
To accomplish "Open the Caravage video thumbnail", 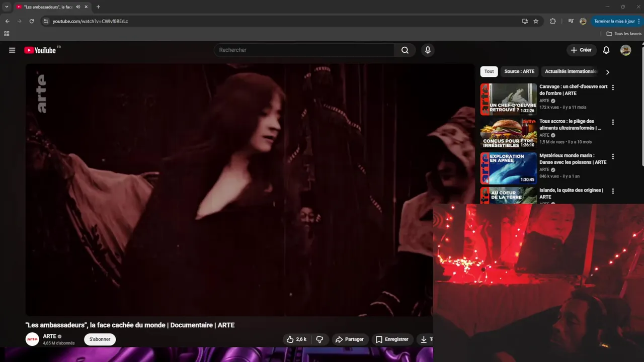I will pyautogui.click(x=509, y=99).
